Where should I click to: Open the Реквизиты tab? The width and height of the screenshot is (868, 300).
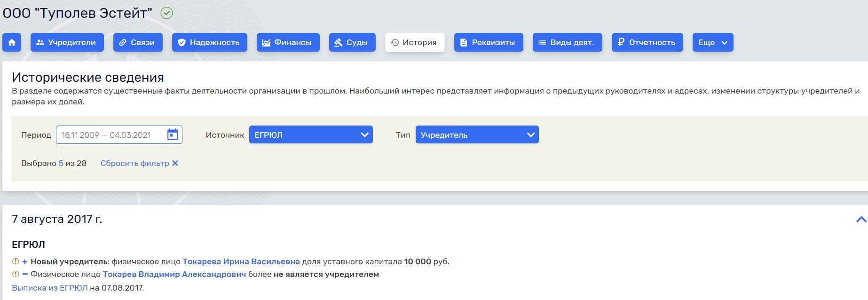coord(489,42)
